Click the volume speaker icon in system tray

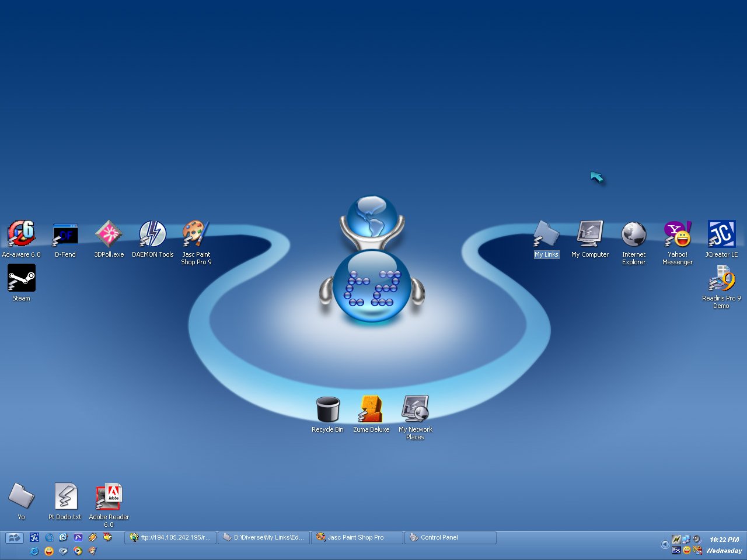[696, 540]
